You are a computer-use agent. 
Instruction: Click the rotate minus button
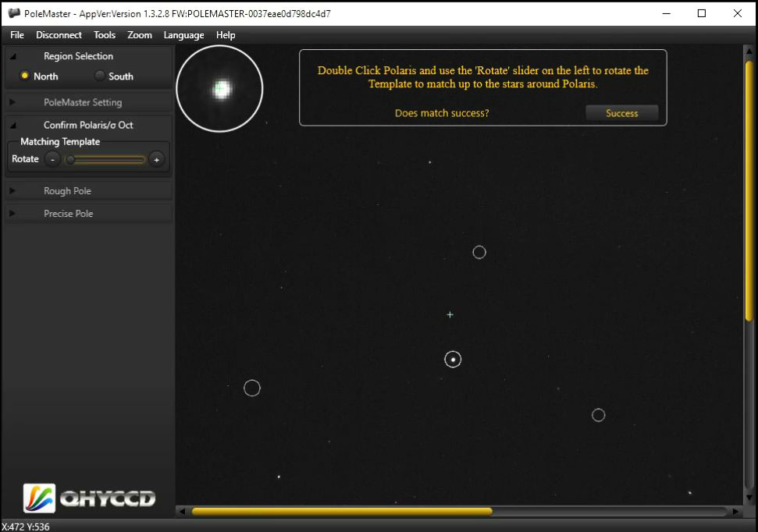click(52, 159)
